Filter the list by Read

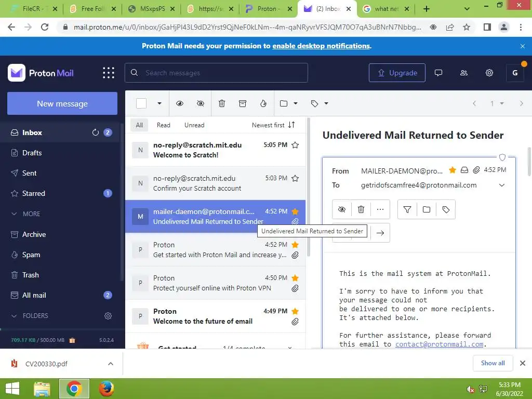click(x=164, y=125)
